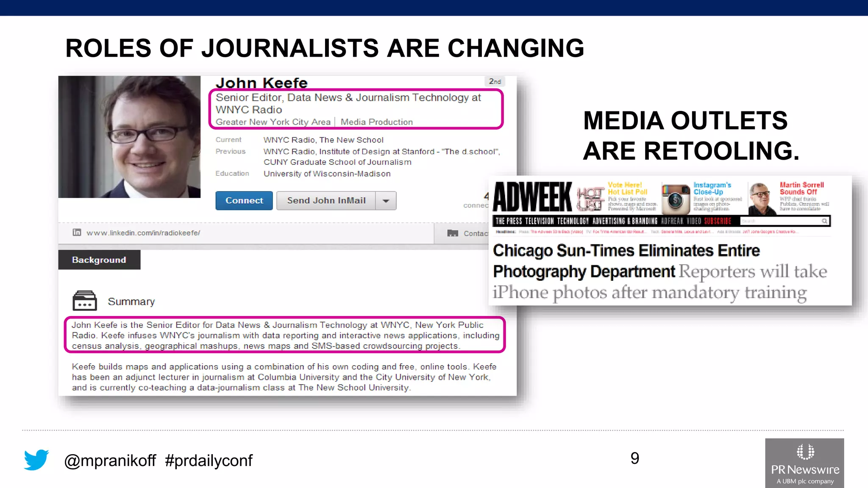Click 'Greater New York City Area' text

(273, 122)
